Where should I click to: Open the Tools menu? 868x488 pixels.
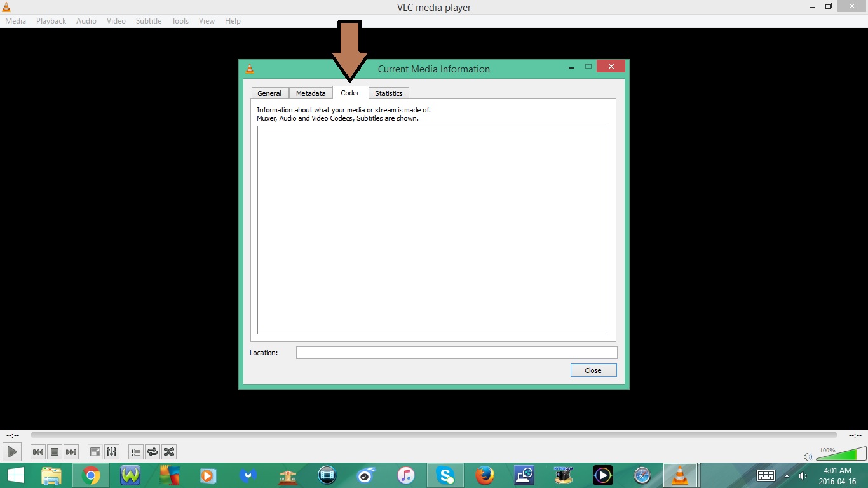pyautogui.click(x=180, y=21)
